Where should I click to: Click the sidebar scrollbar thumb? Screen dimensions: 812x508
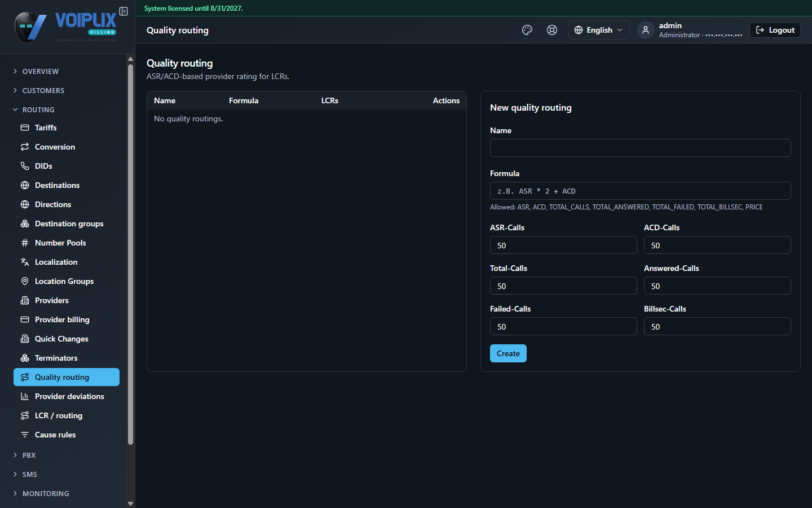pos(130,254)
